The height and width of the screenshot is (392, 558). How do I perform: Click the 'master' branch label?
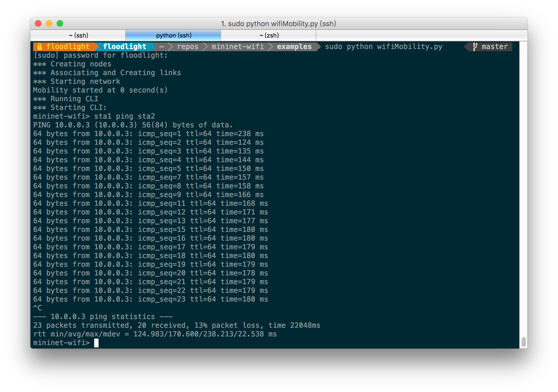click(495, 47)
